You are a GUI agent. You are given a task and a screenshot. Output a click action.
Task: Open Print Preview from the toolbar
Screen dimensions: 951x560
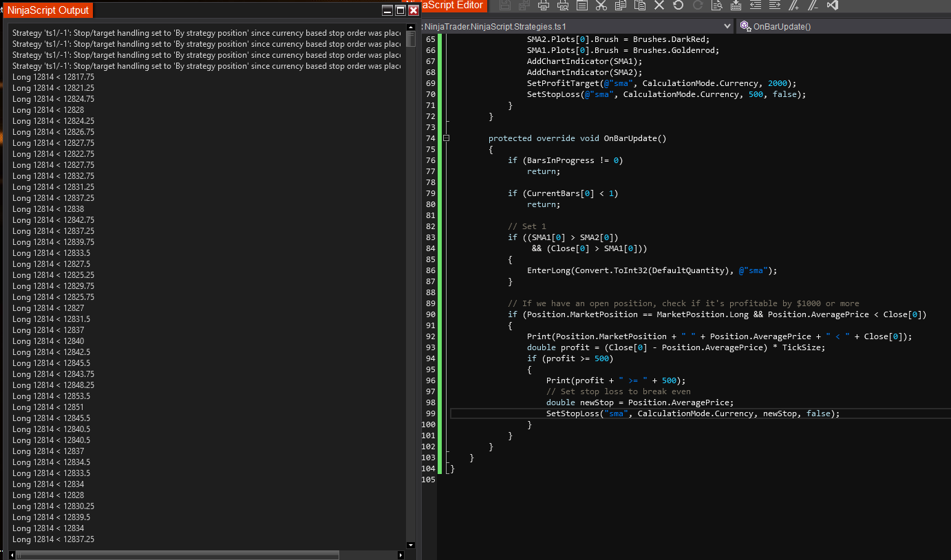tap(563, 6)
